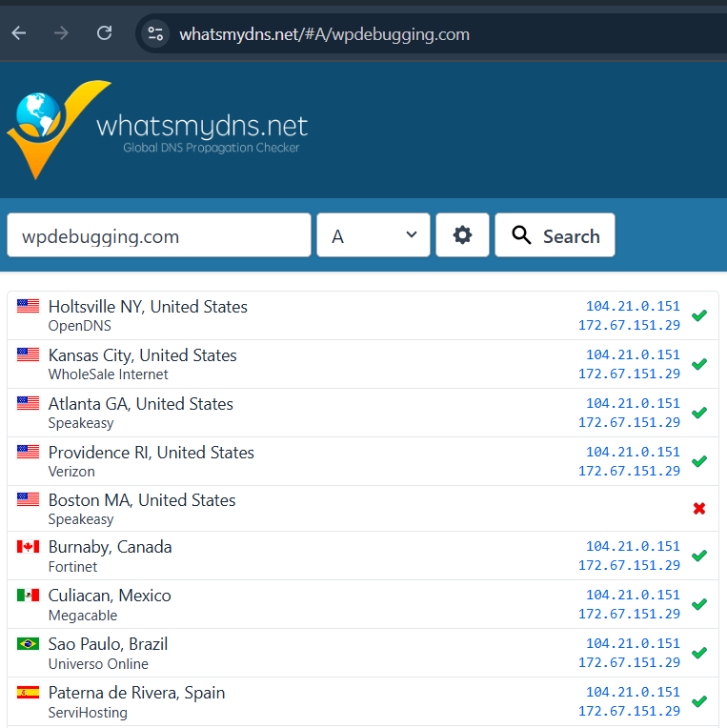Click the ServiHosting provider label
Viewport: 727px width, 728px height.
pos(88,713)
